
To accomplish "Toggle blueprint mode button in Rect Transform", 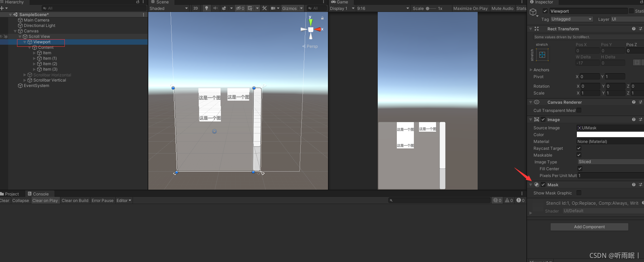I will tap(637, 62).
